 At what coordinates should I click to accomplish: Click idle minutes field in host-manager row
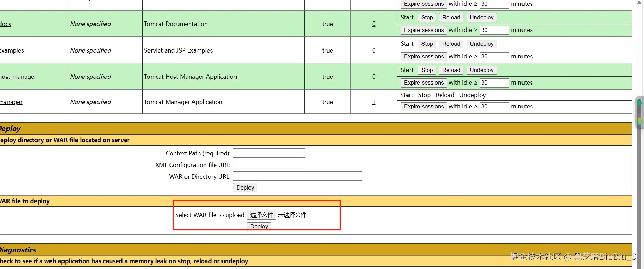494,83
